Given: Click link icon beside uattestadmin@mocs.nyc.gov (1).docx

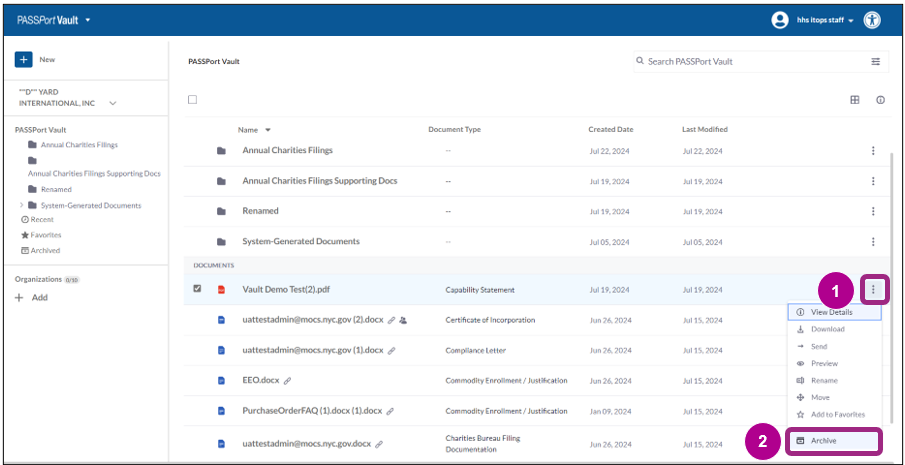Looking at the screenshot, I should (391, 350).
